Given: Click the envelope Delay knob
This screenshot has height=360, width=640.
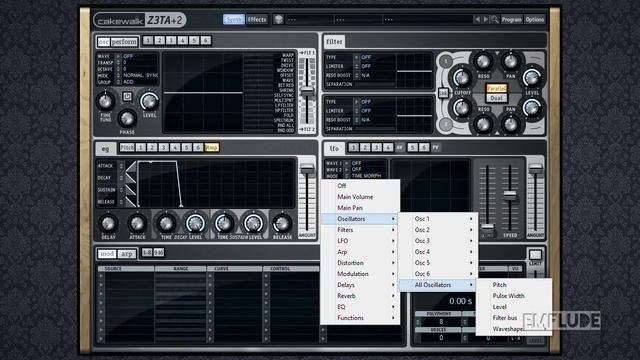Looking at the screenshot, I should pyautogui.click(x=108, y=223).
